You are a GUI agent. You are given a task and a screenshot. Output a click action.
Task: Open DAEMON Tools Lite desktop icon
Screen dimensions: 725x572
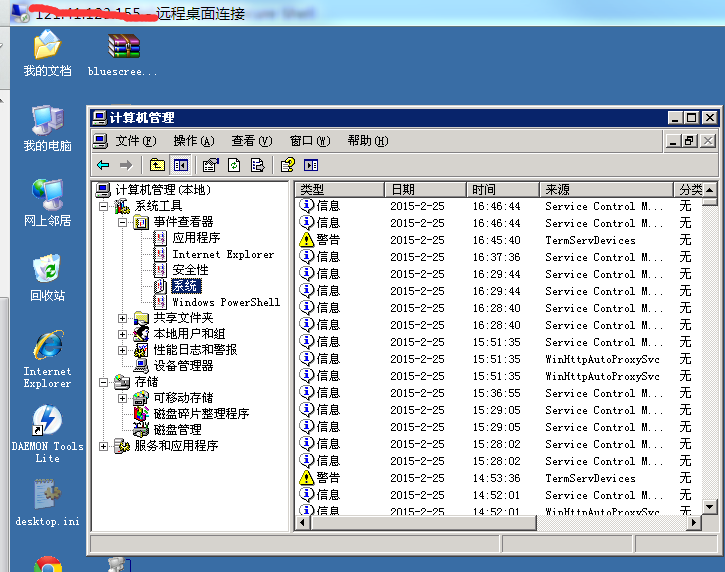pyautogui.click(x=47, y=431)
